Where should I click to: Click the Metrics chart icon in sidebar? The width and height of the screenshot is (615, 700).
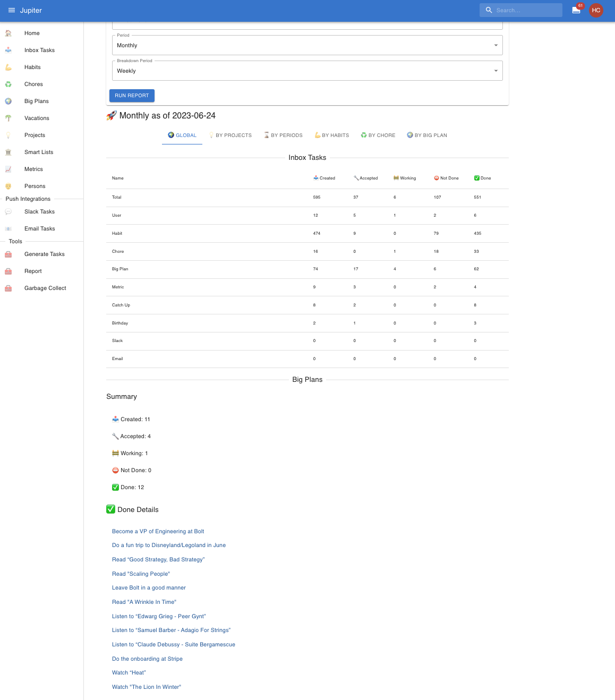click(8, 169)
